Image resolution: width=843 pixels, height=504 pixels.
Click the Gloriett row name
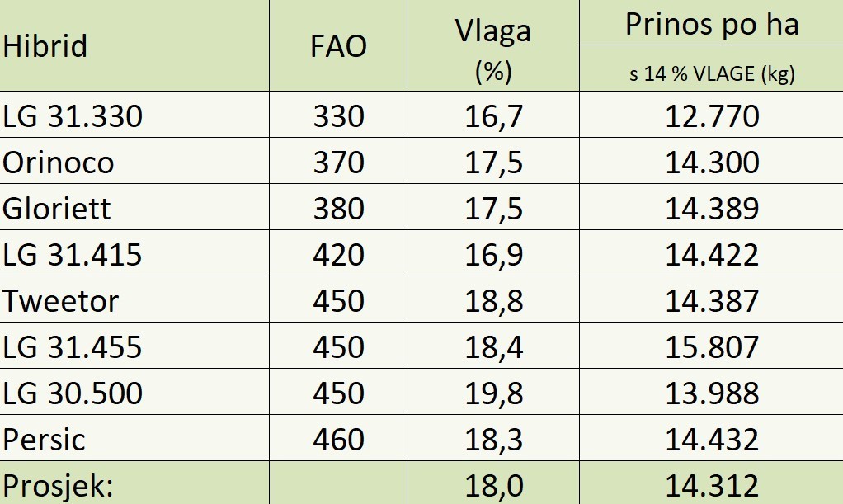[x=57, y=209]
